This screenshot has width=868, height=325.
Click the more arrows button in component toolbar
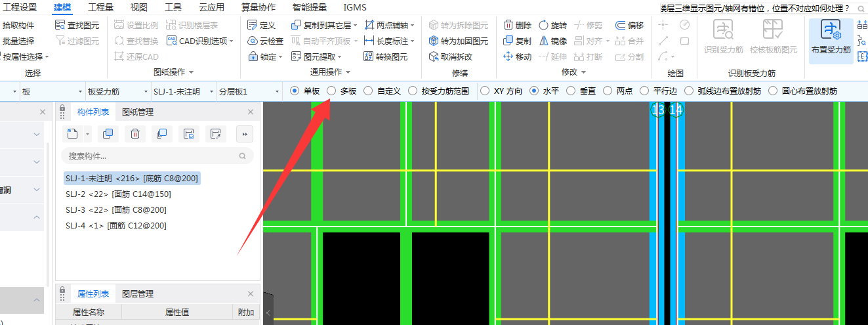tap(245, 134)
